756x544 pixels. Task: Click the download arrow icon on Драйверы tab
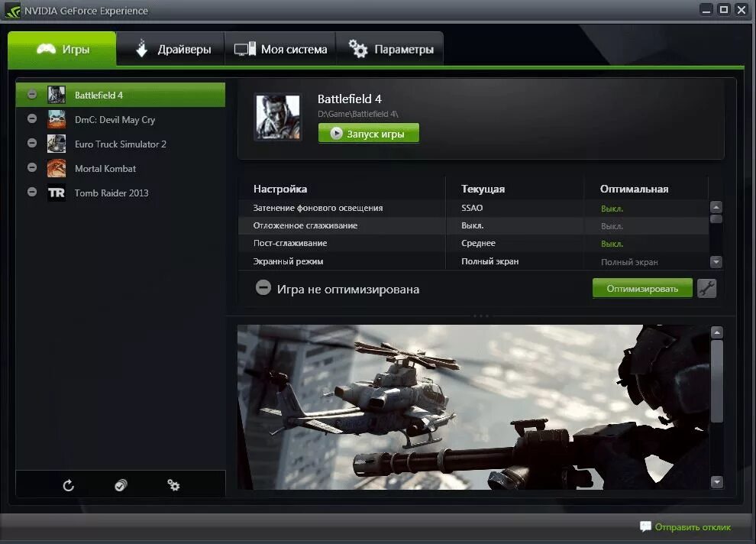(141, 48)
